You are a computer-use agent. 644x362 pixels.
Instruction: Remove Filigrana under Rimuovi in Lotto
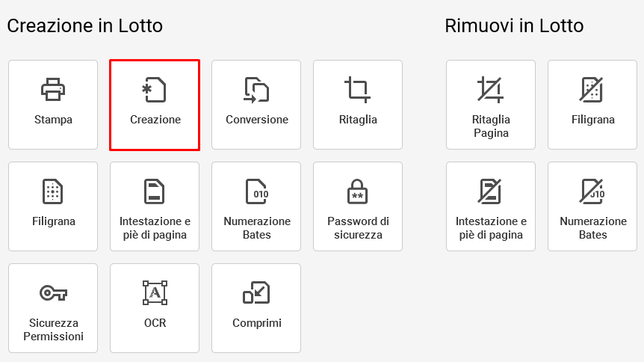click(x=592, y=105)
